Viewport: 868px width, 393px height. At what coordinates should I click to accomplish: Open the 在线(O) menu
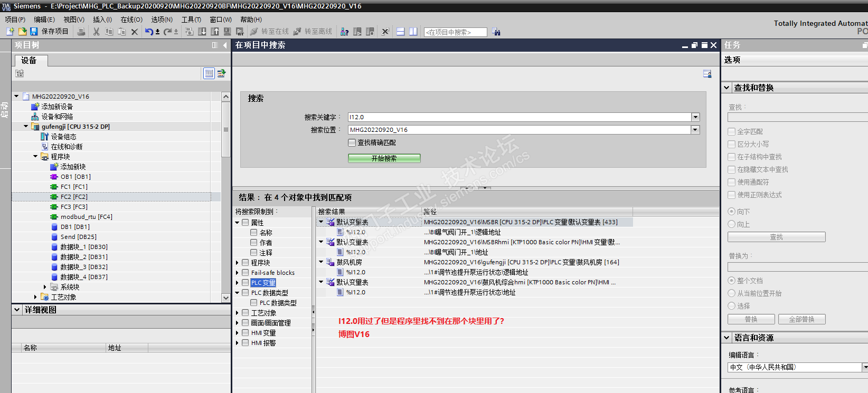coord(131,20)
